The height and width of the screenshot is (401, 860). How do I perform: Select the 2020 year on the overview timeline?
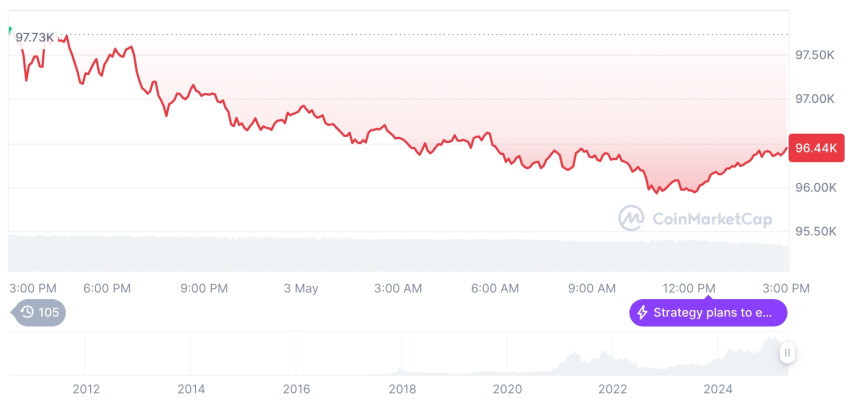point(508,388)
